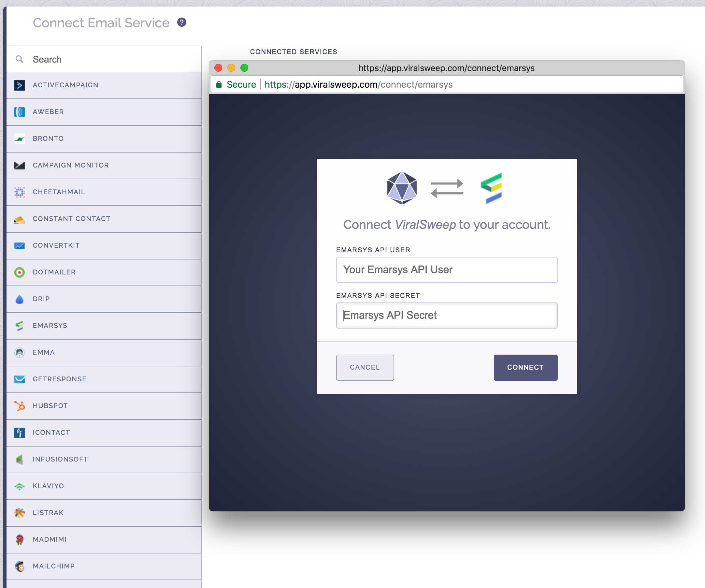The image size is (705, 588).
Task: Click the ActiveCampaign icon in the sidebar
Action: (20, 85)
